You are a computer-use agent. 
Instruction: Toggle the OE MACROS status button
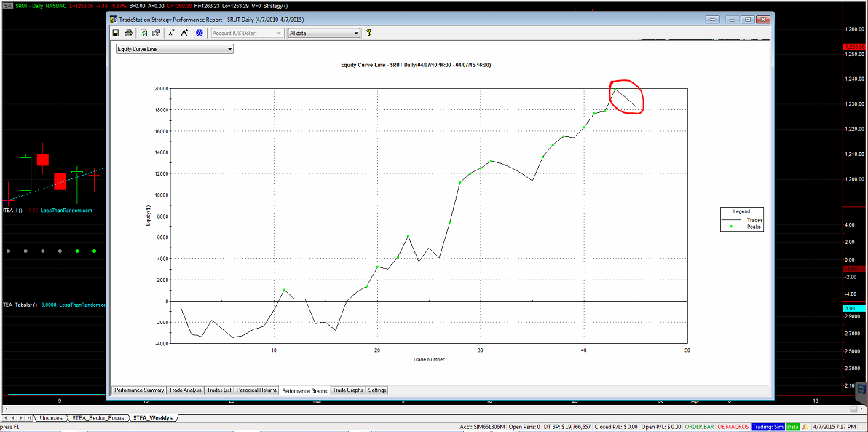pyautogui.click(x=733, y=427)
